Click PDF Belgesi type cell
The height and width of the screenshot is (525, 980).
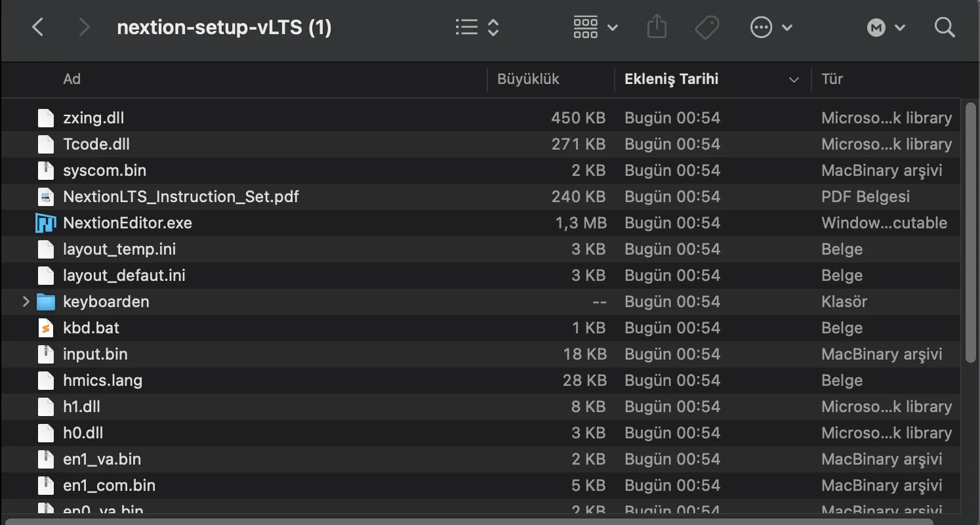tap(866, 197)
